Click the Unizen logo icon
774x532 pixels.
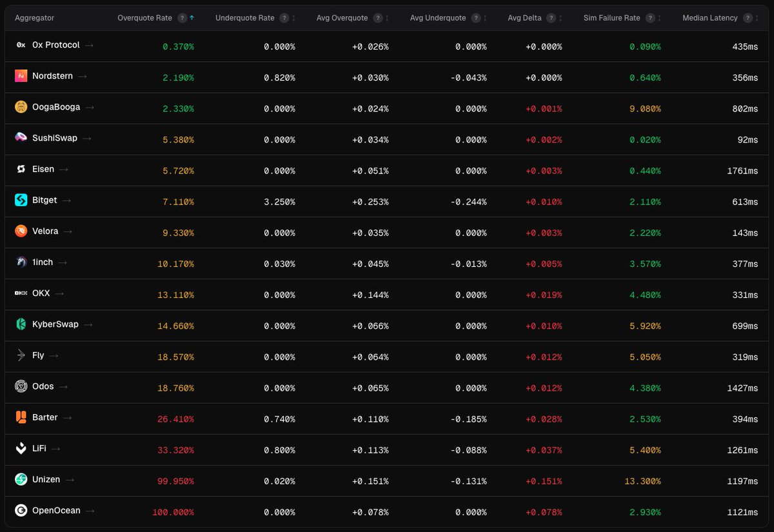click(x=21, y=480)
